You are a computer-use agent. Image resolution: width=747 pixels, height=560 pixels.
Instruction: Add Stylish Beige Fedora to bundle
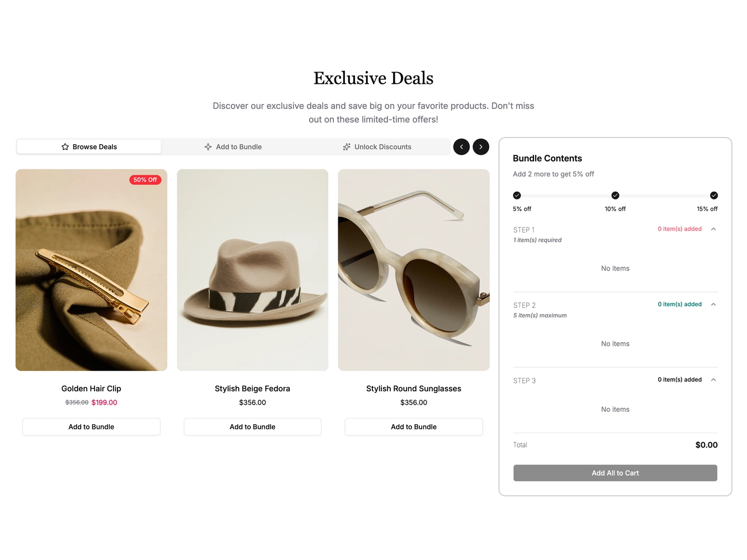[x=253, y=427]
